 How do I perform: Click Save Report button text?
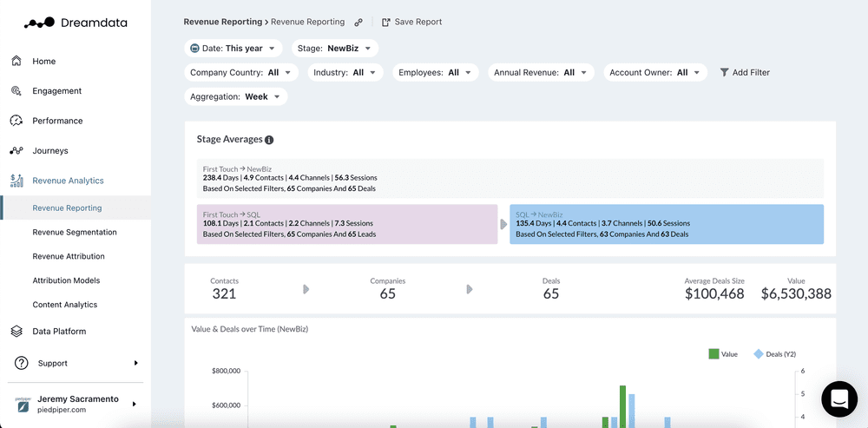(x=418, y=23)
